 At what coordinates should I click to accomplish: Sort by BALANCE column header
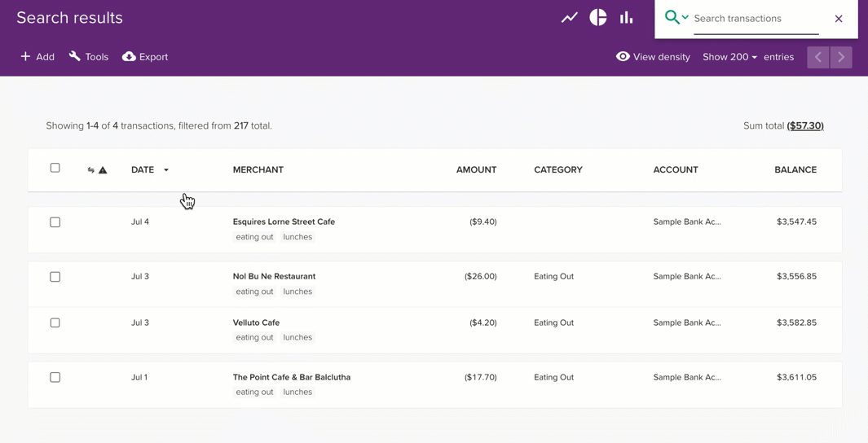pyautogui.click(x=795, y=169)
